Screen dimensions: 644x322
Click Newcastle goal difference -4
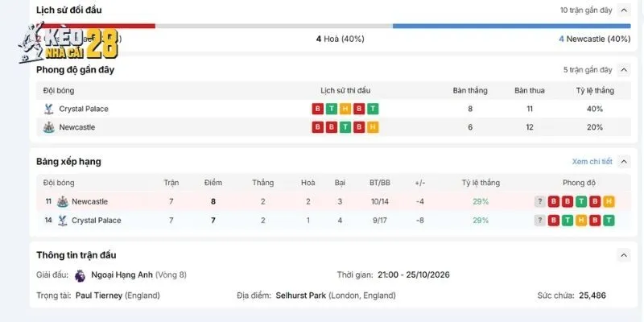419,202
